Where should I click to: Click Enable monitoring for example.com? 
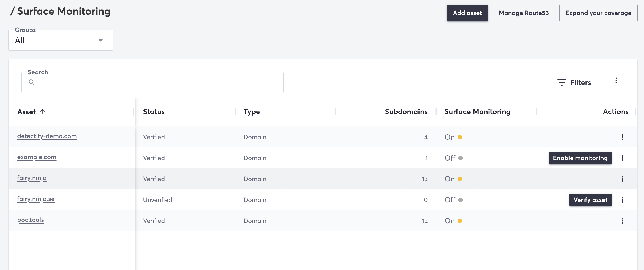coord(580,158)
